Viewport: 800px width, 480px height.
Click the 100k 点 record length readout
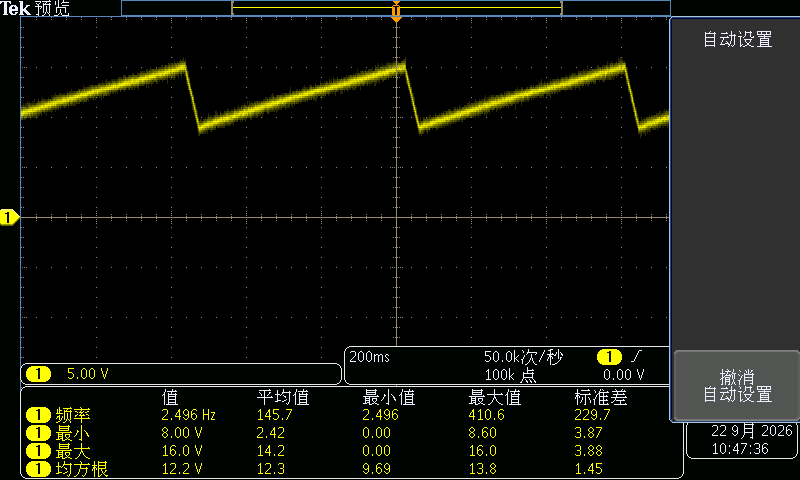click(x=510, y=375)
